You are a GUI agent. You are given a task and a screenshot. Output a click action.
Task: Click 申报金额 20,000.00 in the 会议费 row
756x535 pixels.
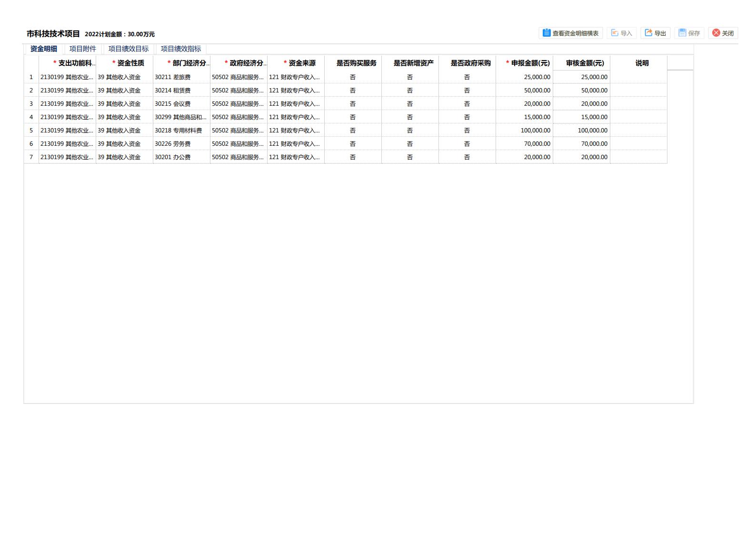(524, 103)
